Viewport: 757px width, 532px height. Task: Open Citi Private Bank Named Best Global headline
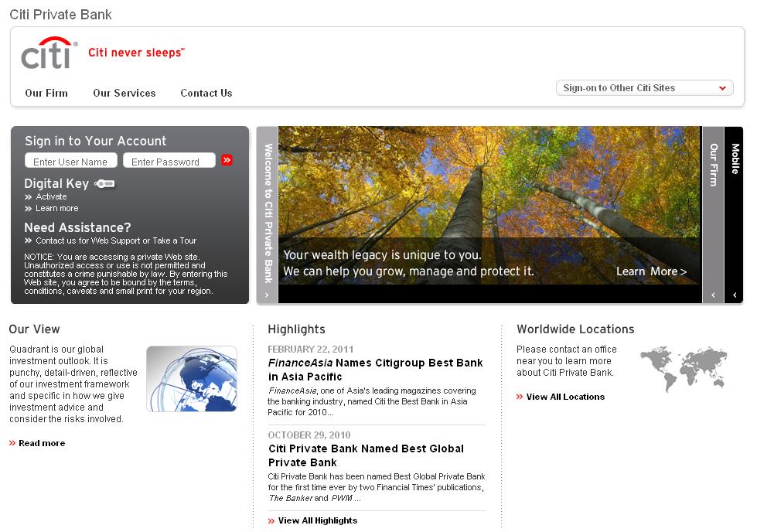tap(366, 455)
